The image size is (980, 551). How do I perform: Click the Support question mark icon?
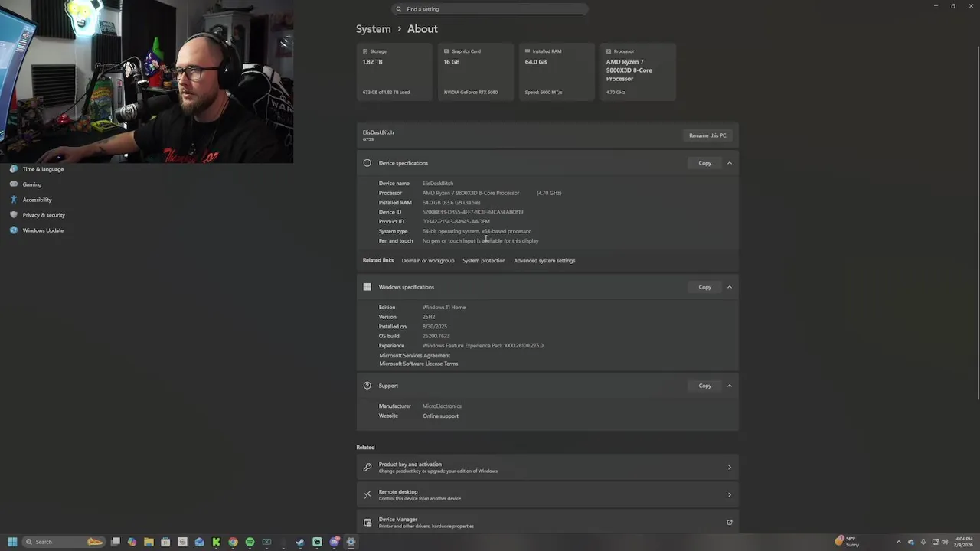(367, 386)
